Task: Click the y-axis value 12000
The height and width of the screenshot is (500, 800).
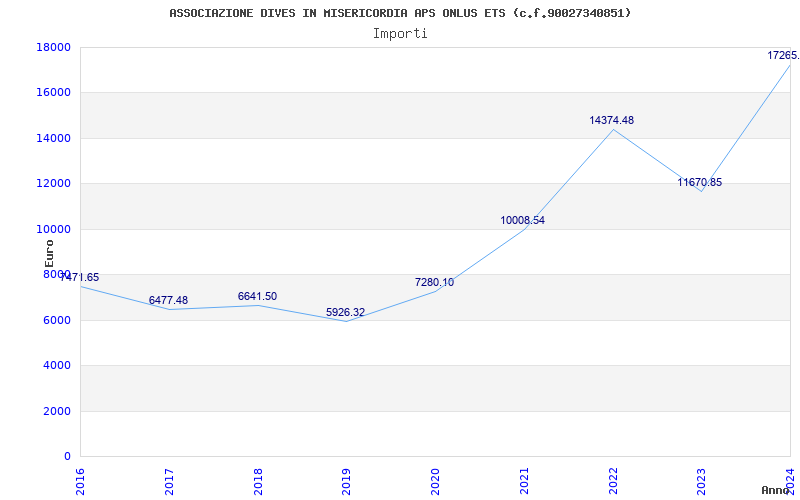Action: pyautogui.click(x=54, y=184)
